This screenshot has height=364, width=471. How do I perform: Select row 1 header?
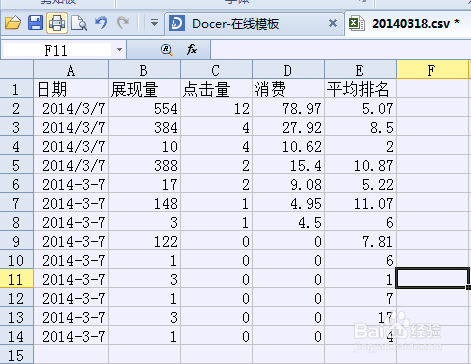(x=16, y=89)
